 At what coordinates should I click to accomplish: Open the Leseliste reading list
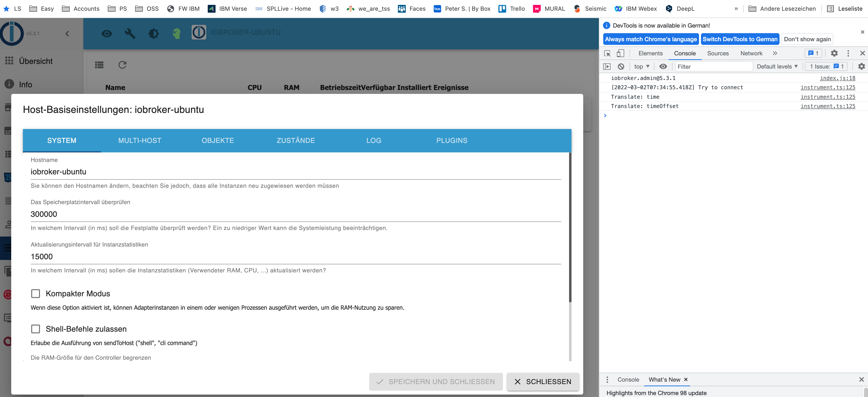[x=845, y=9]
